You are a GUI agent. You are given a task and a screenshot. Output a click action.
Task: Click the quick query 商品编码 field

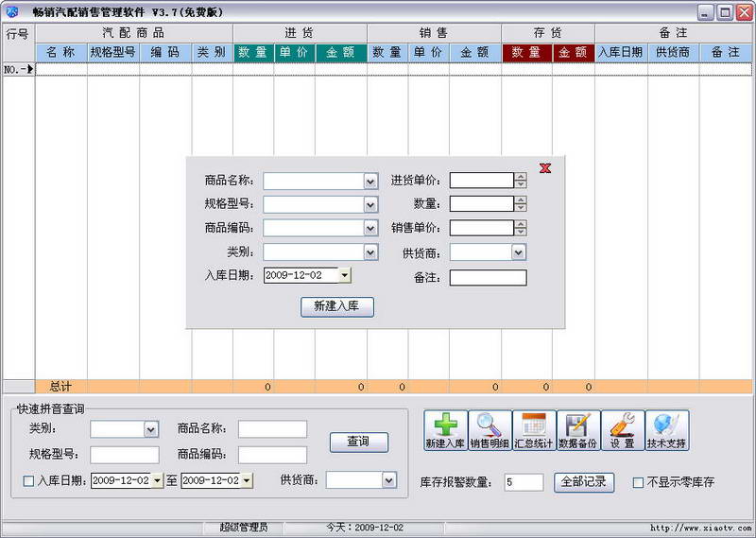point(272,455)
